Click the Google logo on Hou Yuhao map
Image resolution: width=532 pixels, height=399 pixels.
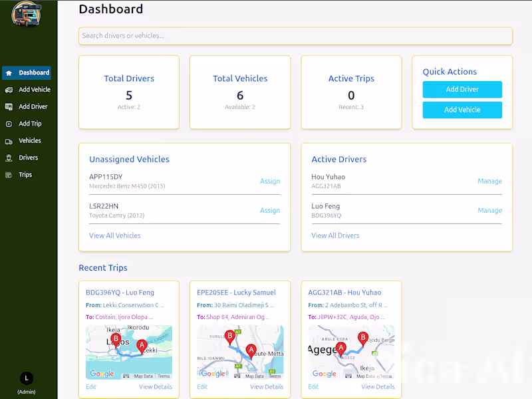click(324, 374)
